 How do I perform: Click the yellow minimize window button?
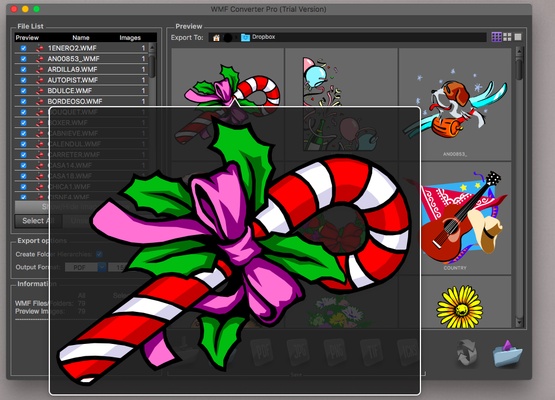(x=25, y=9)
